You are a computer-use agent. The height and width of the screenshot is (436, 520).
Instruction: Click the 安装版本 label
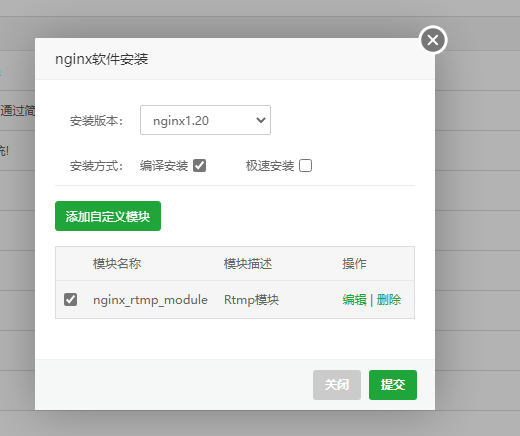(x=96, y=121)
